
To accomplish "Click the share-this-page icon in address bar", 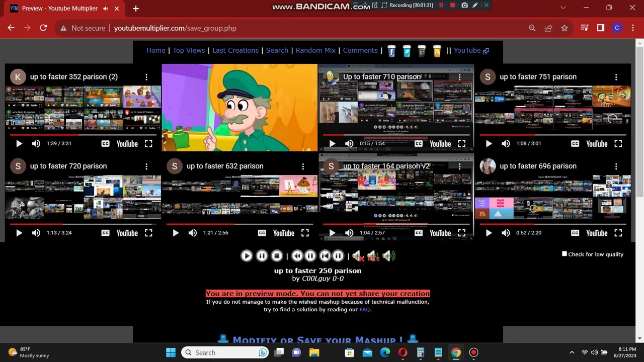I will point(548,28).
